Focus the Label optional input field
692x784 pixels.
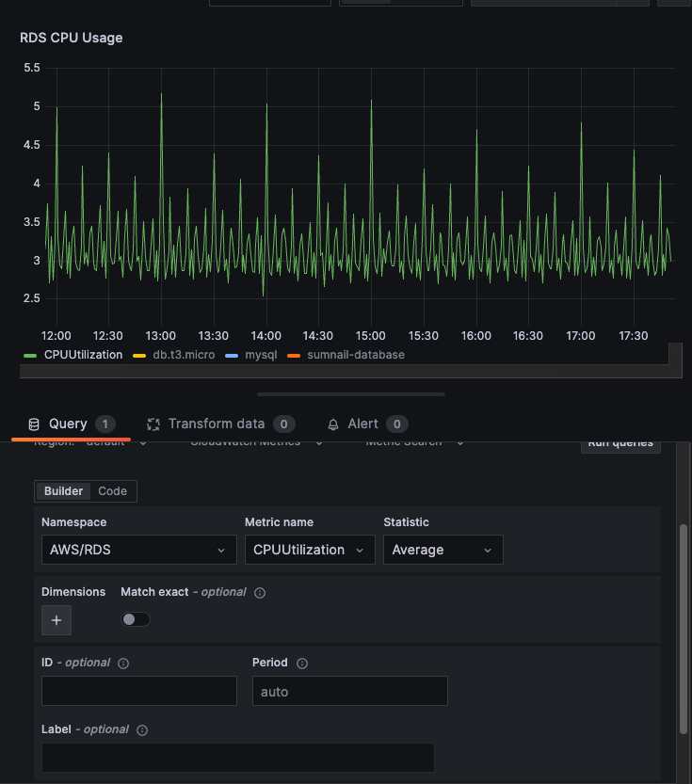pos(238,758)
